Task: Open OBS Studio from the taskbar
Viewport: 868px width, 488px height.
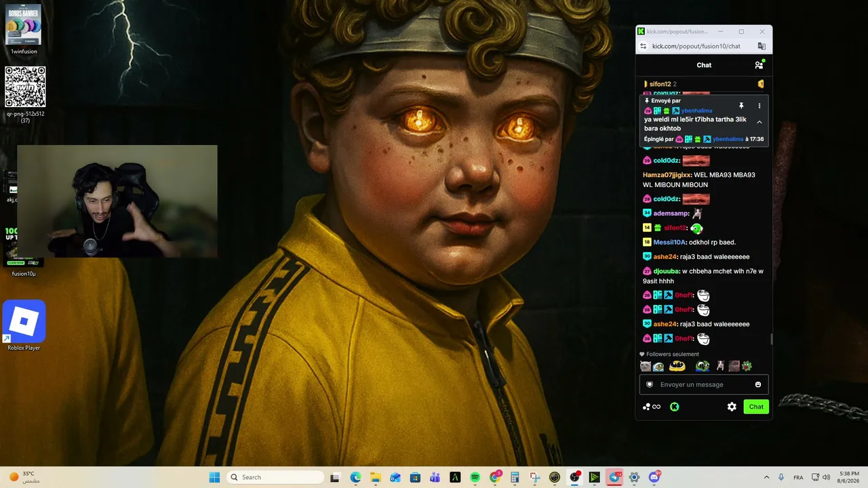Action: 574,477
